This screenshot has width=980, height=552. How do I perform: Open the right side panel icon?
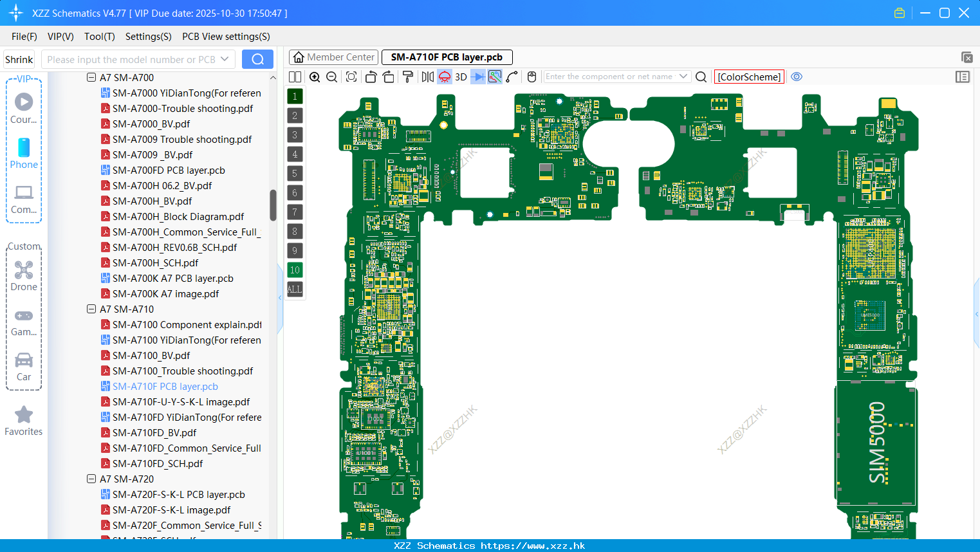[963, 77]
